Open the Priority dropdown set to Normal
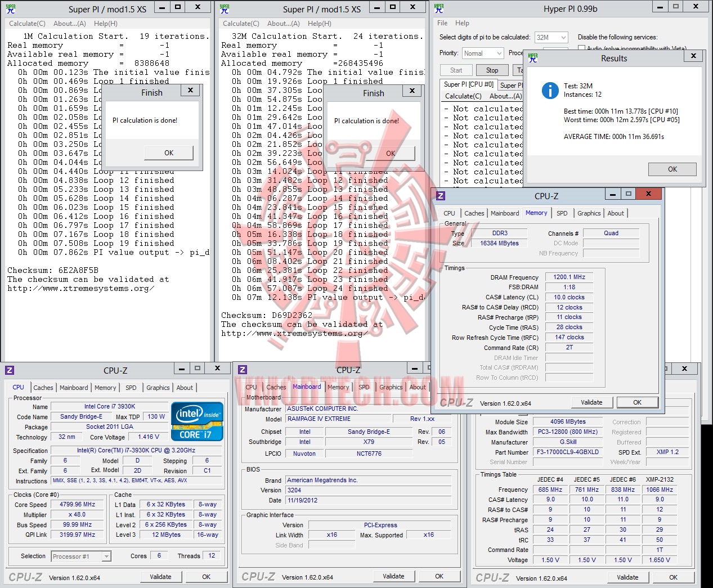The width and height of the screenshot is (713, 588). (x=483, y=53)
